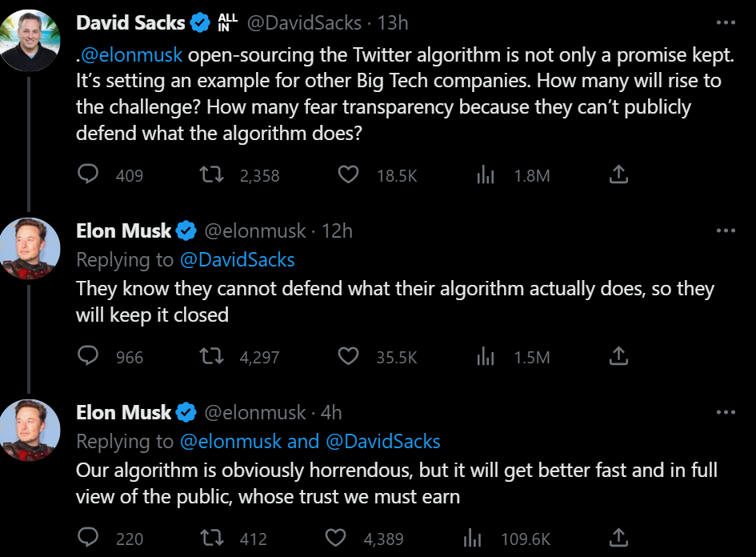The width and height of the screenshot is (756, 557).
Task: Reply to David Sacks' tweet
Action: click(89, 174)
